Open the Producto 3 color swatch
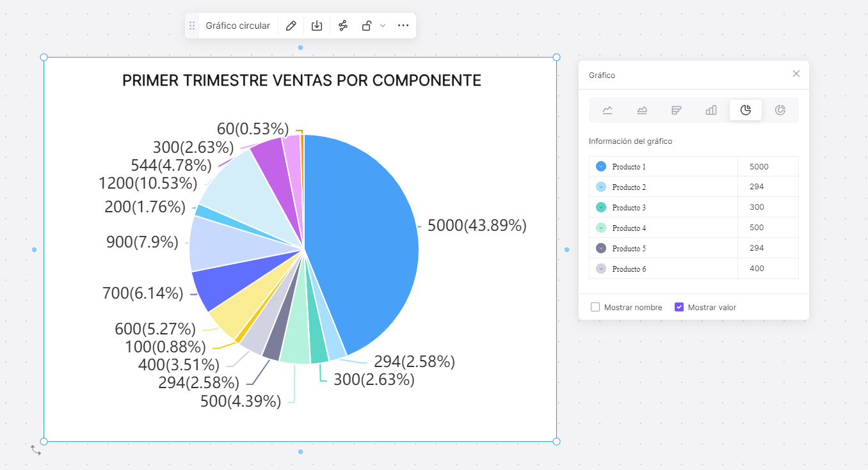The width and height of the screenshot is (868, 470). pyautogui.click(x=601, y=207)
